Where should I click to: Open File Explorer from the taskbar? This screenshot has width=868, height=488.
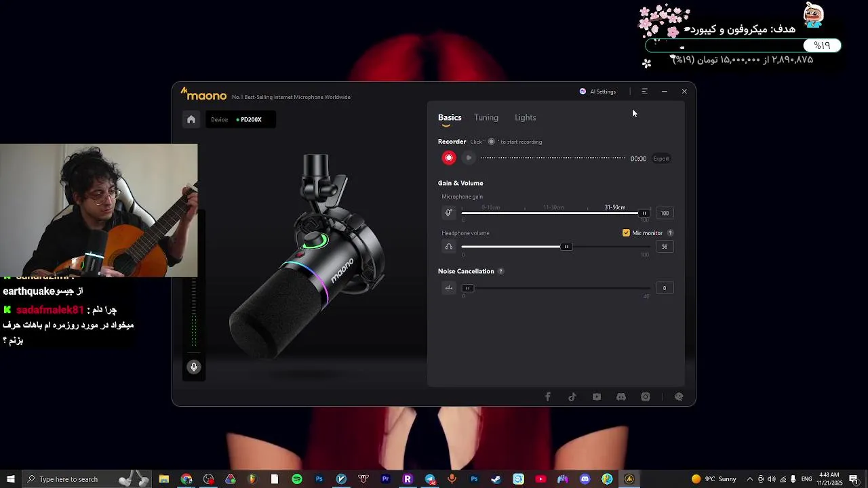coord(164,479)
